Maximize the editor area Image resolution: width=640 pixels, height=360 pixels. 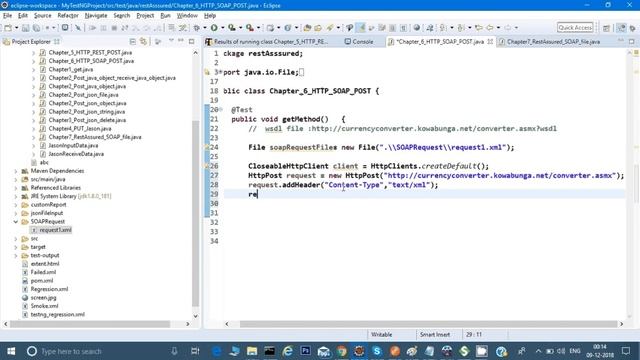pos(631,41)
